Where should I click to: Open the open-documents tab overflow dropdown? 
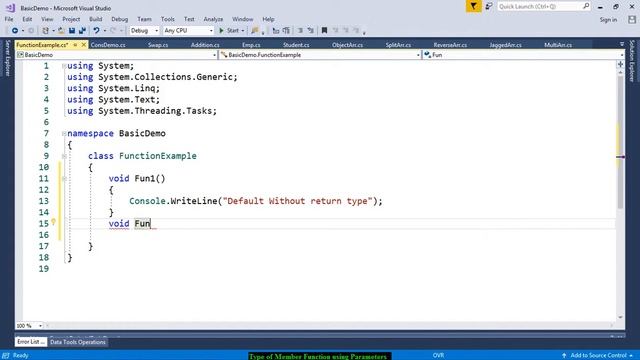(x=622, y=44)
